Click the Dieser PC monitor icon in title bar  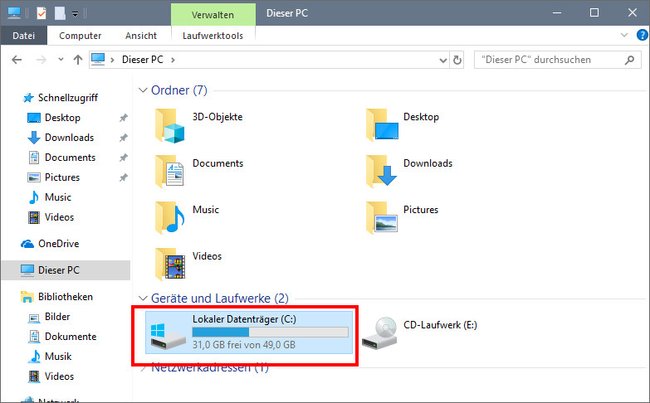click(x=14, y=13)
